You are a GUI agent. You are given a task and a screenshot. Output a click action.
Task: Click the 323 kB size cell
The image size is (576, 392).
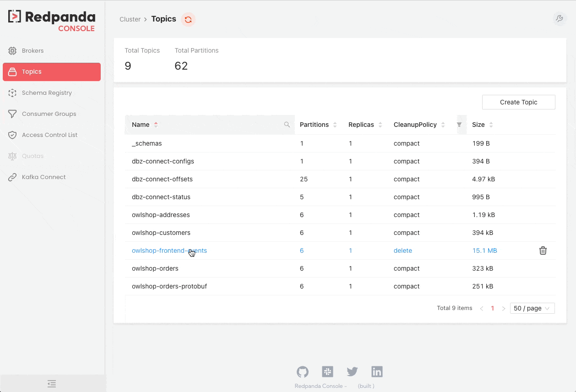[483, 268]
